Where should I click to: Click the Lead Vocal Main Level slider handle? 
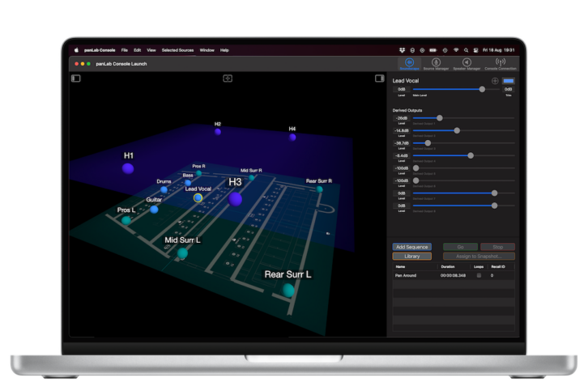pos(483,89)
